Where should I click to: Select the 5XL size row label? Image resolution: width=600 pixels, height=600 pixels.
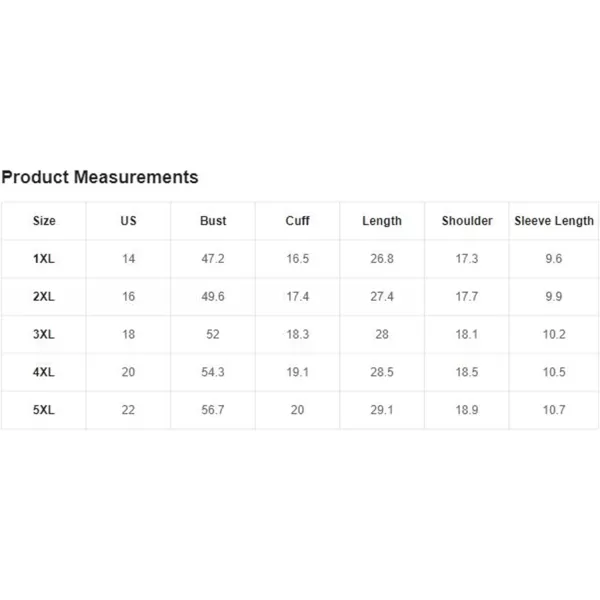[x=44, y=410]
